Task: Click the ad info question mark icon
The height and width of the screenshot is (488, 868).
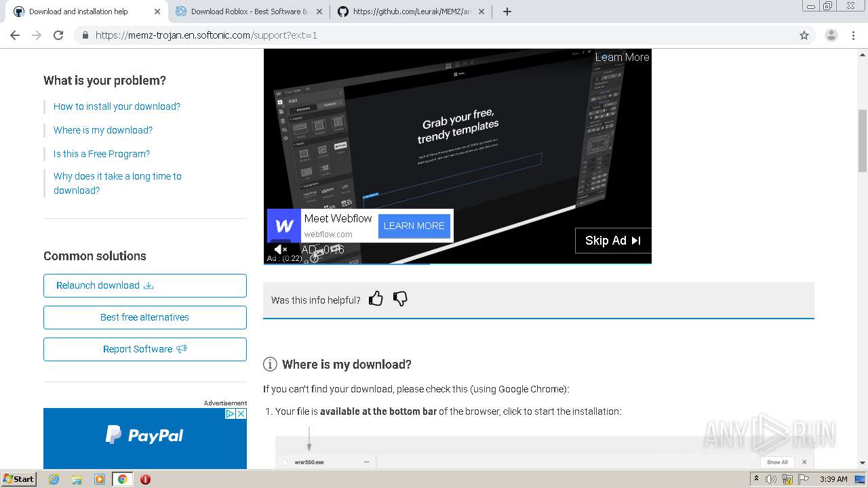Action: pyautogui.click(x=314, y=258)
